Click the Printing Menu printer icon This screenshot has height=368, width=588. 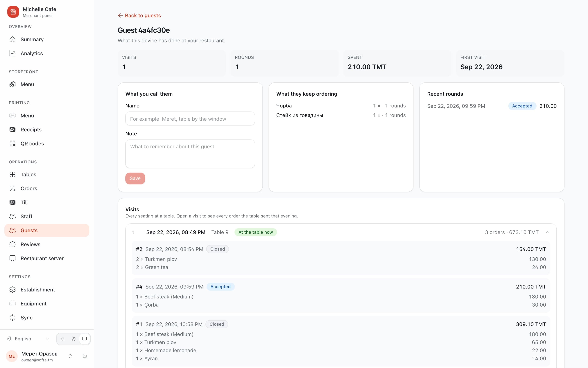coord(12,116)
